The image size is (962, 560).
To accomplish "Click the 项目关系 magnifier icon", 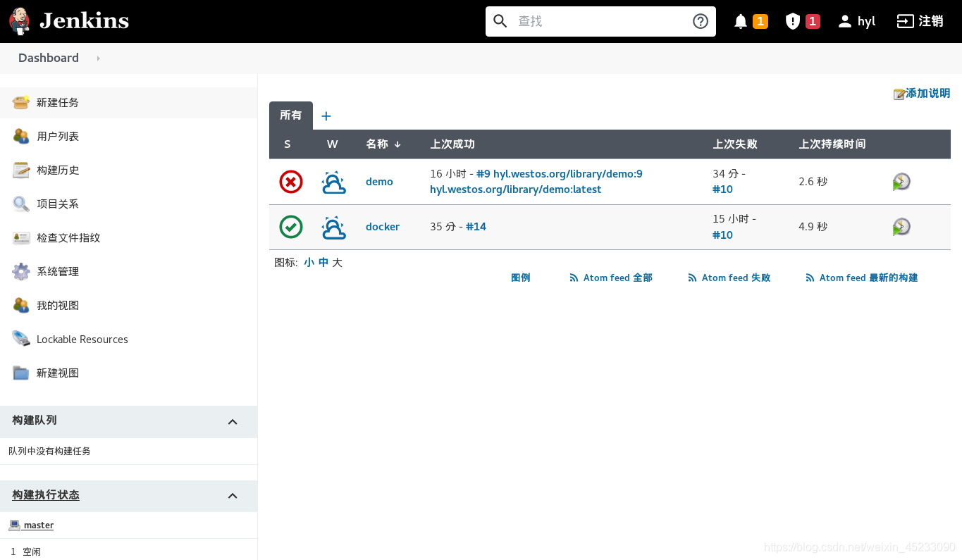I will tap(21, 204).
